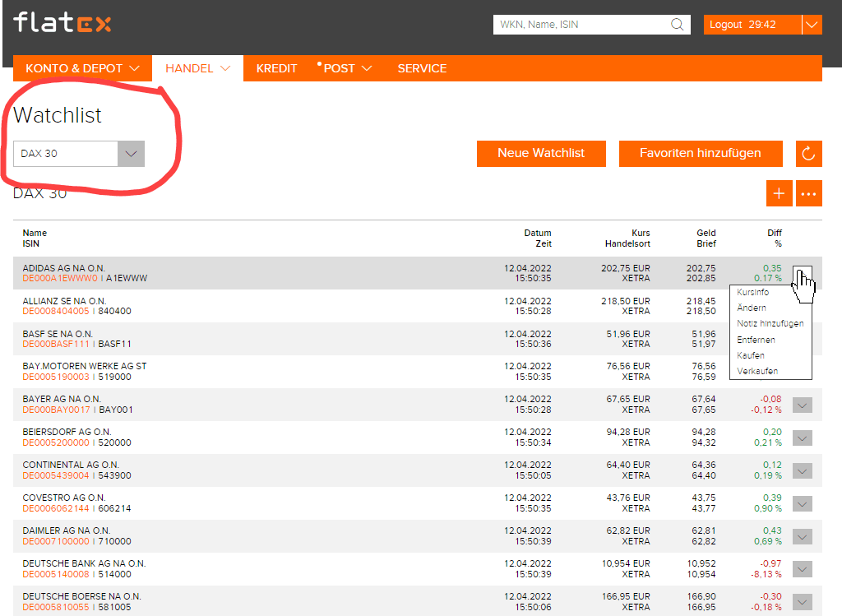Open ISIN link DE0005439004
Screen dimensions: 842x616
coord(56,475)
